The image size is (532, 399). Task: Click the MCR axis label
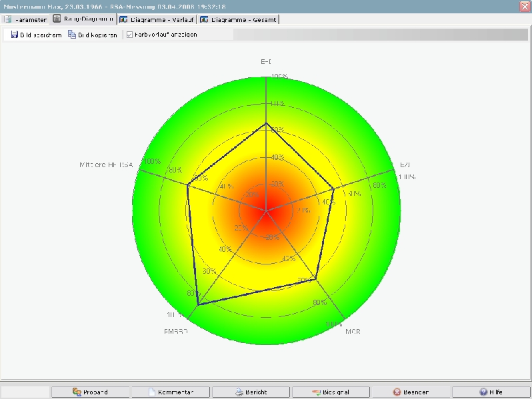353,331
